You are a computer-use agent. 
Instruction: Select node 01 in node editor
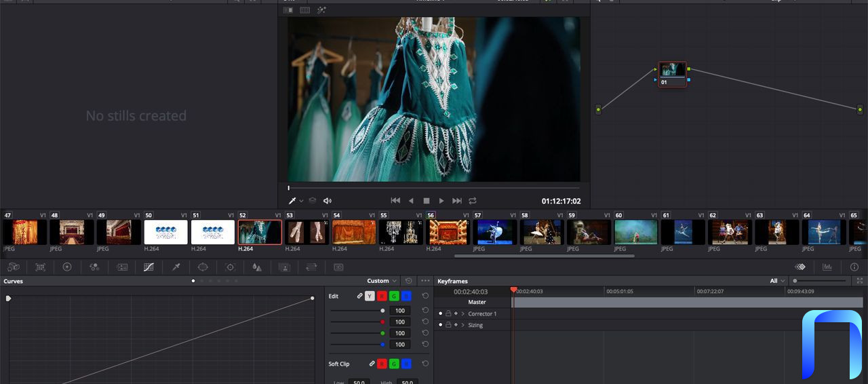(x=673, y=75)
